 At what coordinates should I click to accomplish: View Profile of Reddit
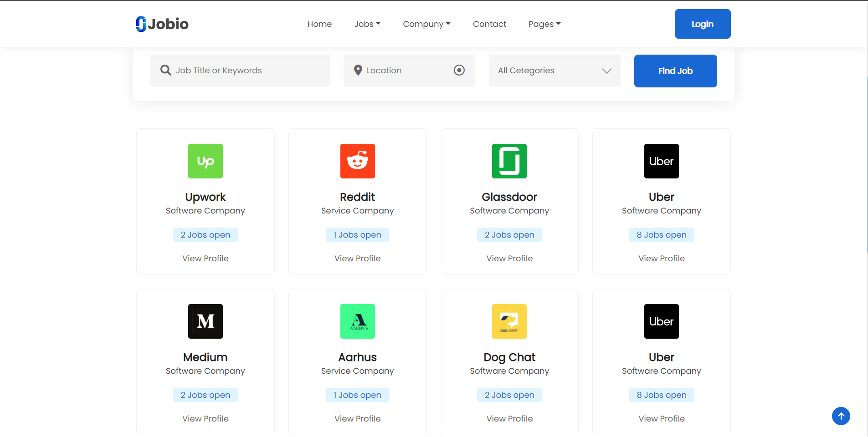[358, 259]
